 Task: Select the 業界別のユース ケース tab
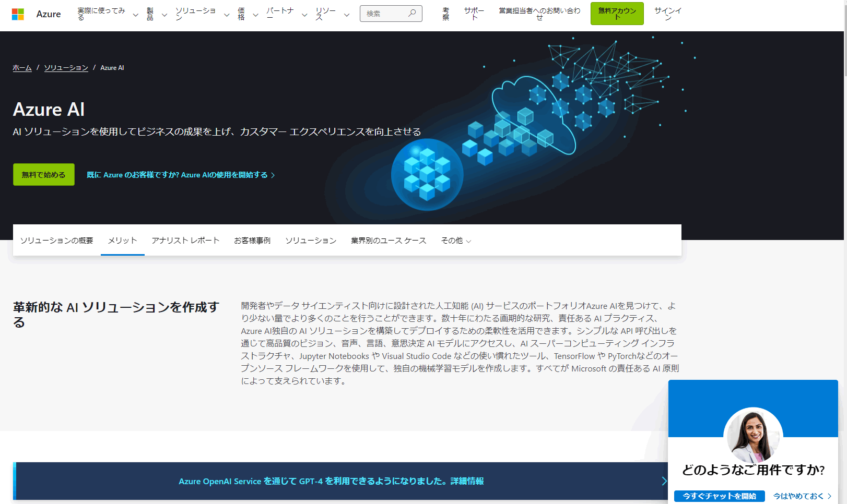[x=389, y=241]
